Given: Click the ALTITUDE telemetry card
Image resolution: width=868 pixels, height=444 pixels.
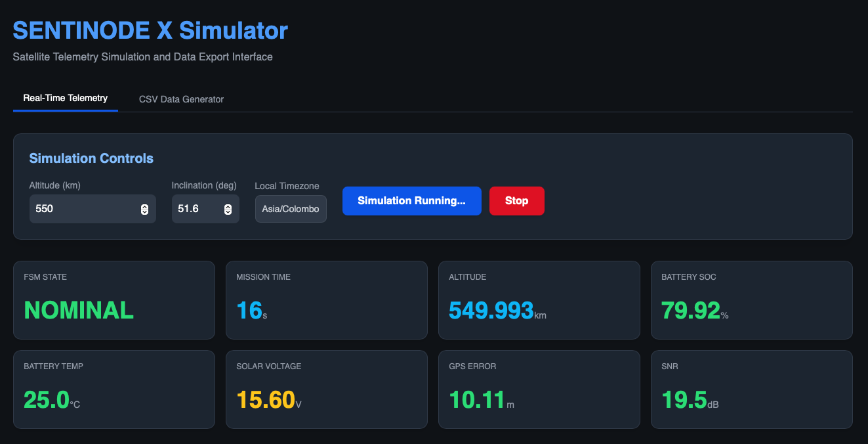Looking at the screenshot, I should point(539,300).
